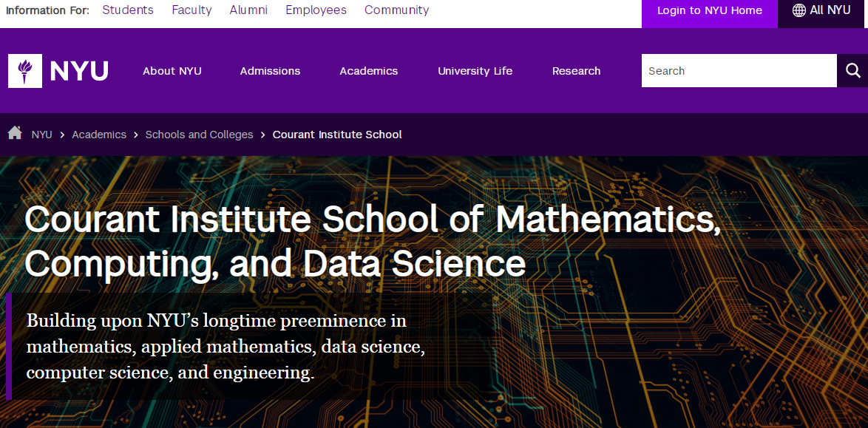
Task: Click the NYU torch logo icon
Action: [25, 71]
